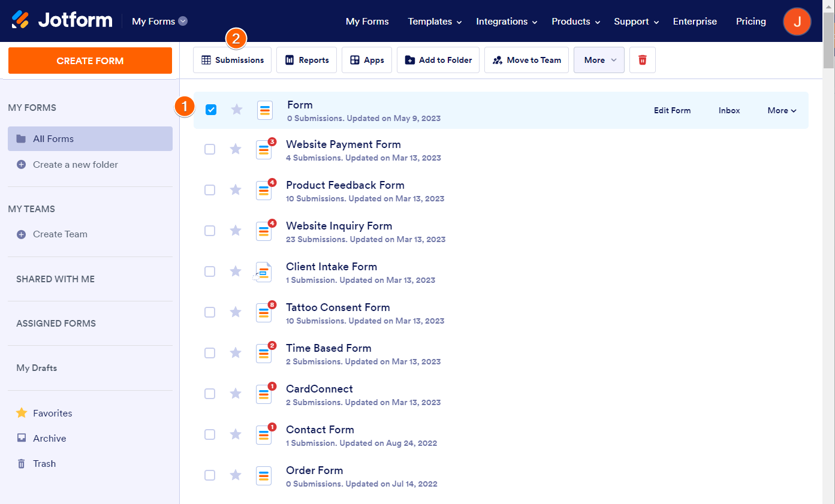835x504 pixels.
Task: Star the Website Payment Form
Action: point(236,149)
